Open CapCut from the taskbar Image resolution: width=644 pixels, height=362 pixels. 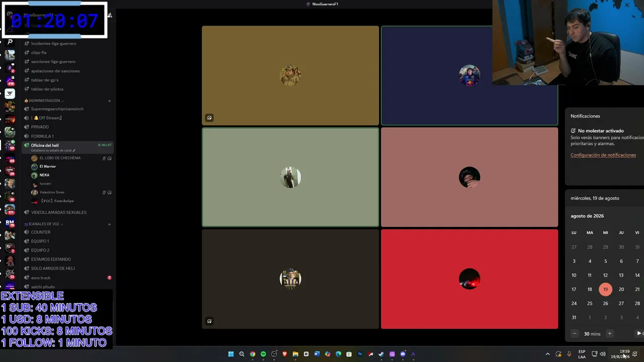point(306,354)
